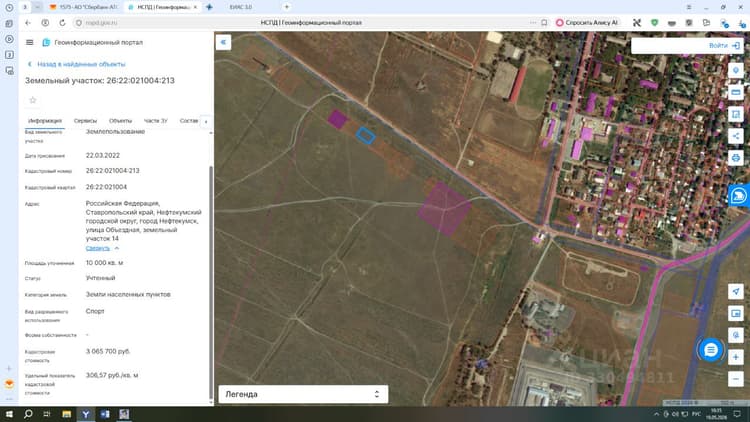Switch to the Части ЗУ tab

155,121
